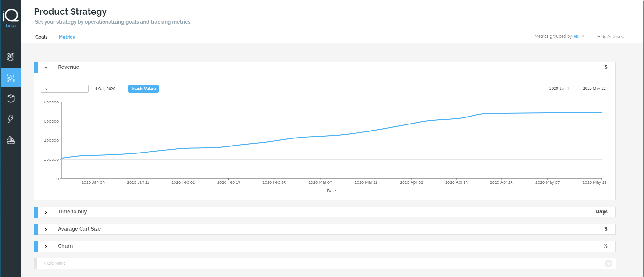The height and width of the screenshot is (277, 644).
Task: Open the sailboat sidebar icon
Action: click(11, 140)
